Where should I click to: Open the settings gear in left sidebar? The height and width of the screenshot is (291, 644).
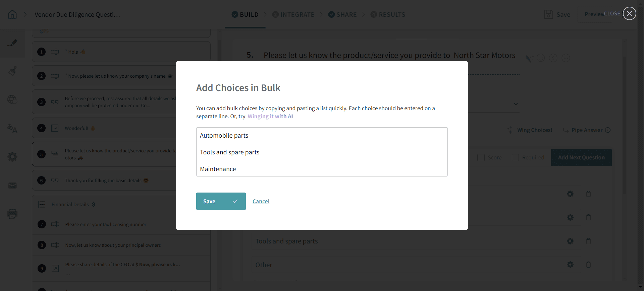click(x=12, y=157)
